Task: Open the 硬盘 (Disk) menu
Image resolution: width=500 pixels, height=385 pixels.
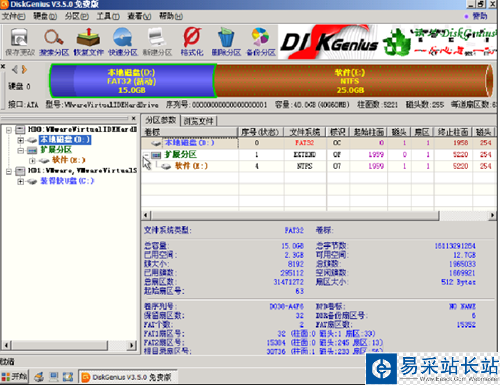Action: [x=45, y=16]
